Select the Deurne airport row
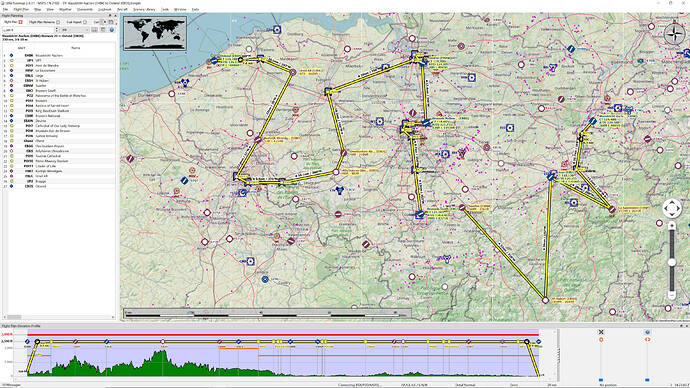This screenshot has height=388, width=690. pyautogui.click(x=59, y=121)
